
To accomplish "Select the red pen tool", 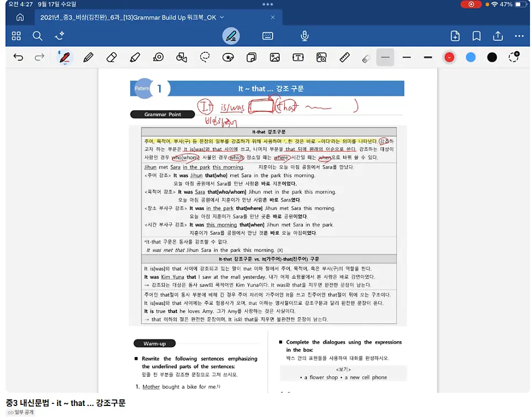I will [64, 57].
